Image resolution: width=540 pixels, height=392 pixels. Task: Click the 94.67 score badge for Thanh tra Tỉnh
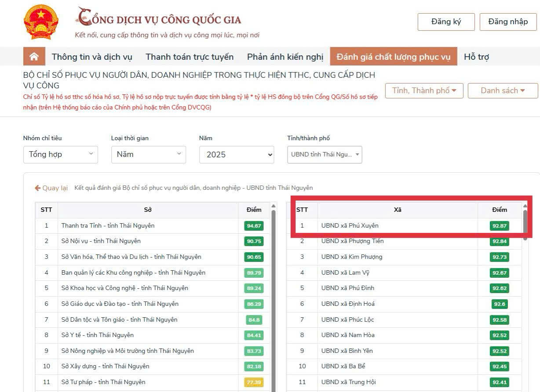254,226
